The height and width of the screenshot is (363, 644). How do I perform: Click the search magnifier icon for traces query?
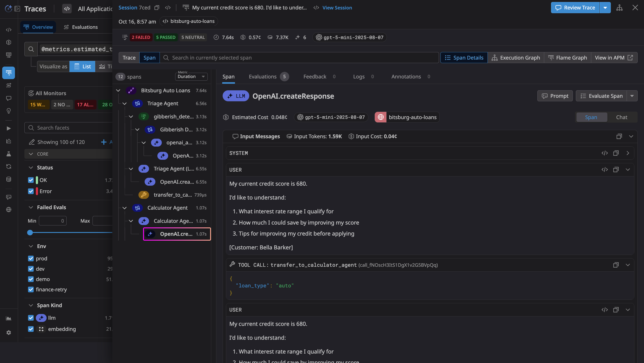(x=31, y=49)
